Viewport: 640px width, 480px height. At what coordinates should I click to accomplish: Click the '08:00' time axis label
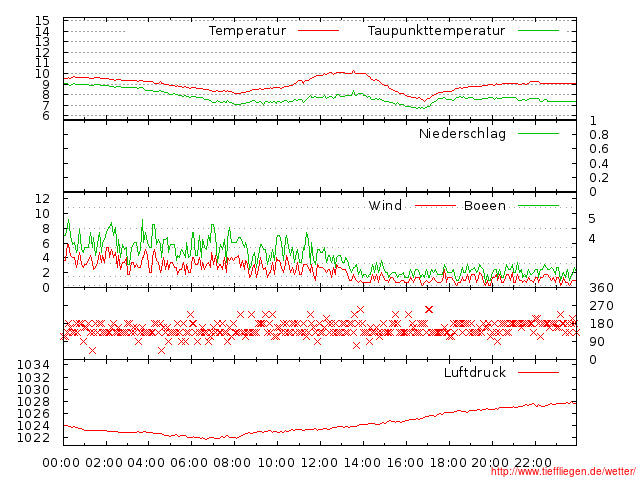point(232,463)
